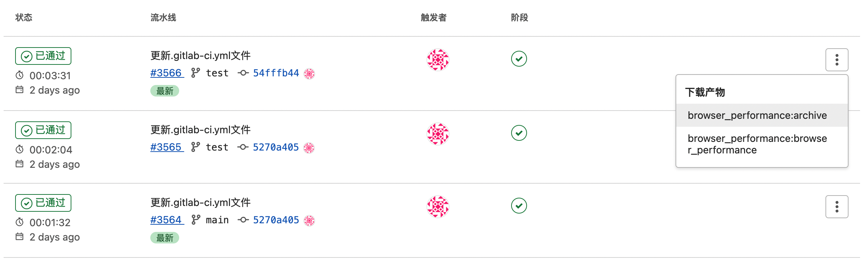Select browser_performance:browser_performance artifact
The image size is (868, 260).
757,144
